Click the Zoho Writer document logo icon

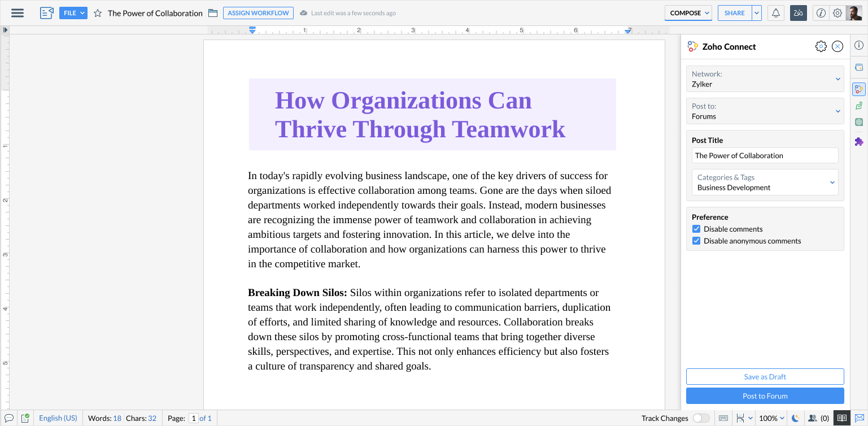[47, 13]
